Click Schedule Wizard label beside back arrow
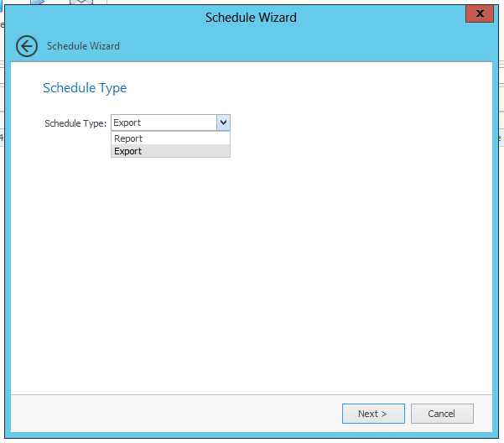 (83, 46)
